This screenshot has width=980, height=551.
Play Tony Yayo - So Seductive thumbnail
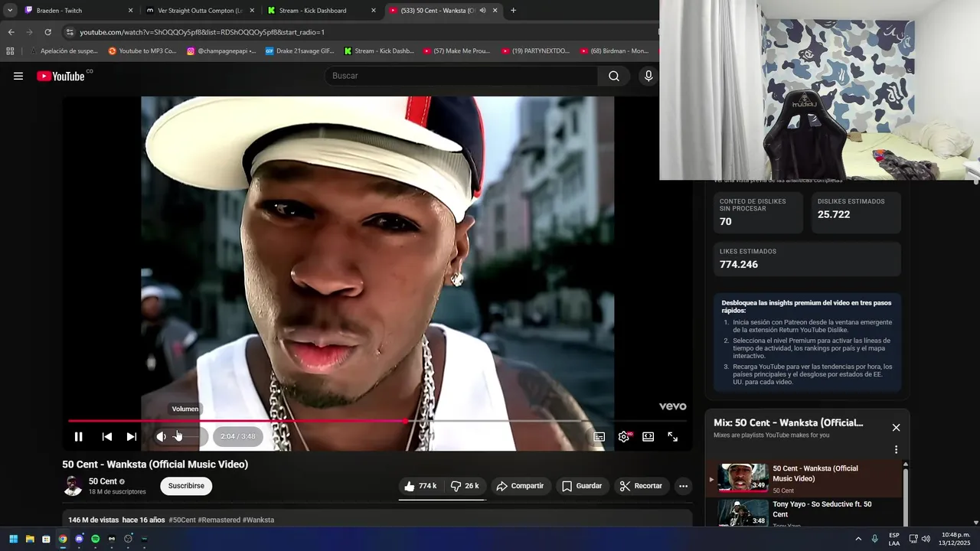743,514
